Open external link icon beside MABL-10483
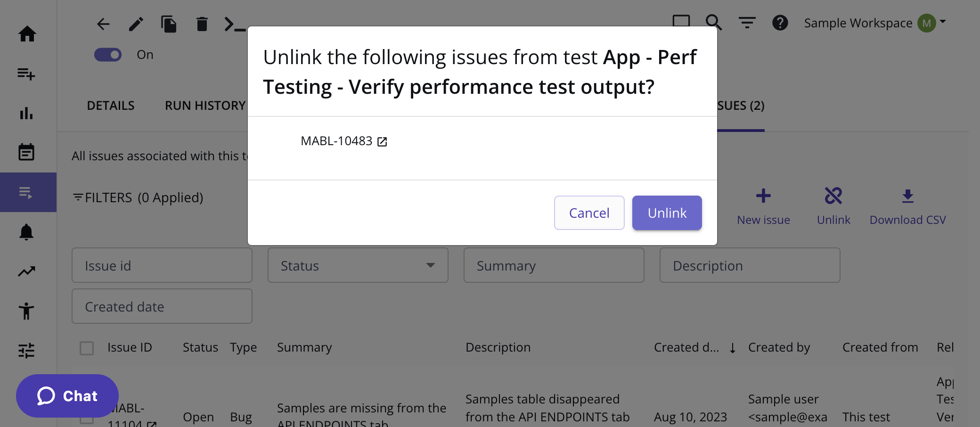Viewport: 980px width, 427px height. (x=382, y=142)
